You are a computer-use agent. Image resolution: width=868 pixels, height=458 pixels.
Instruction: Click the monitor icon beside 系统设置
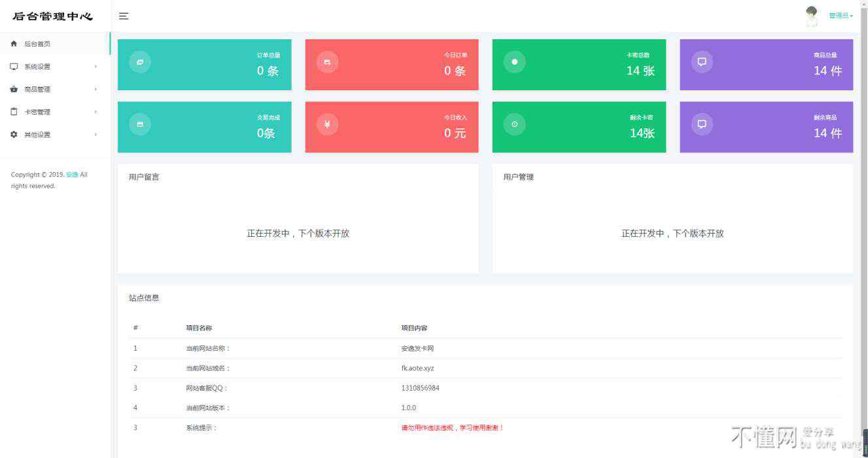pyautogui.click(x=14, y=67)
